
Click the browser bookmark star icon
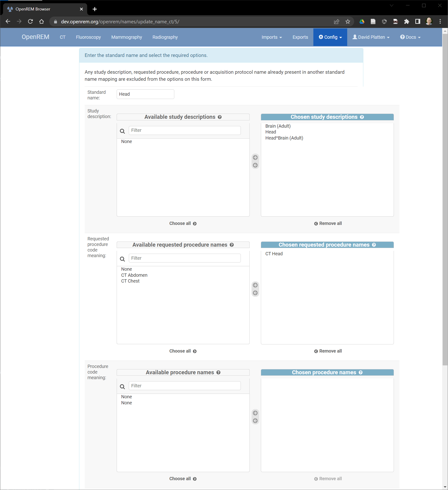[348, 21]
